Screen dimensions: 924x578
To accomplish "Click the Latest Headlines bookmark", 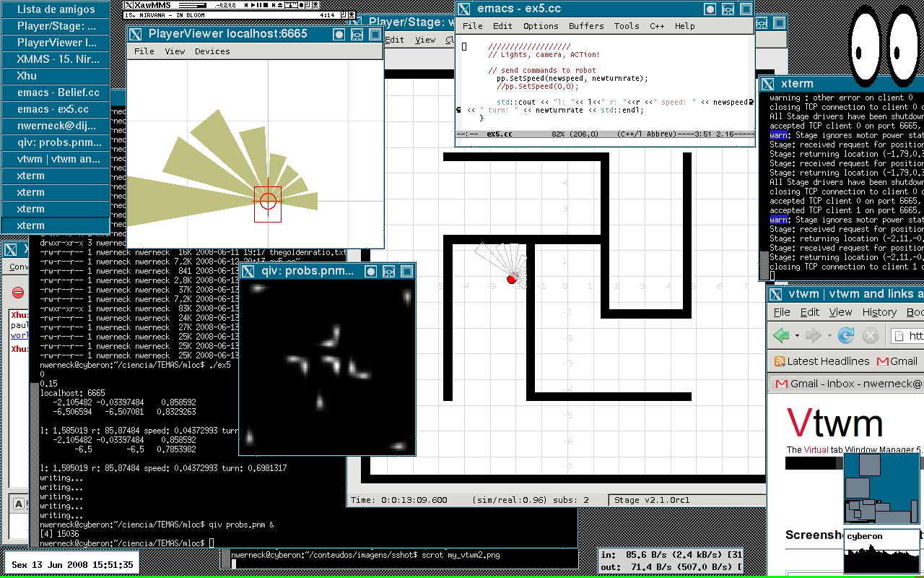I will (821, 361).
